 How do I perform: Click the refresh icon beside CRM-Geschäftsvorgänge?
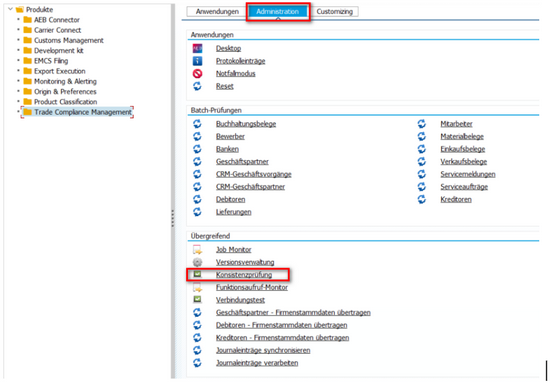(197, 174)
